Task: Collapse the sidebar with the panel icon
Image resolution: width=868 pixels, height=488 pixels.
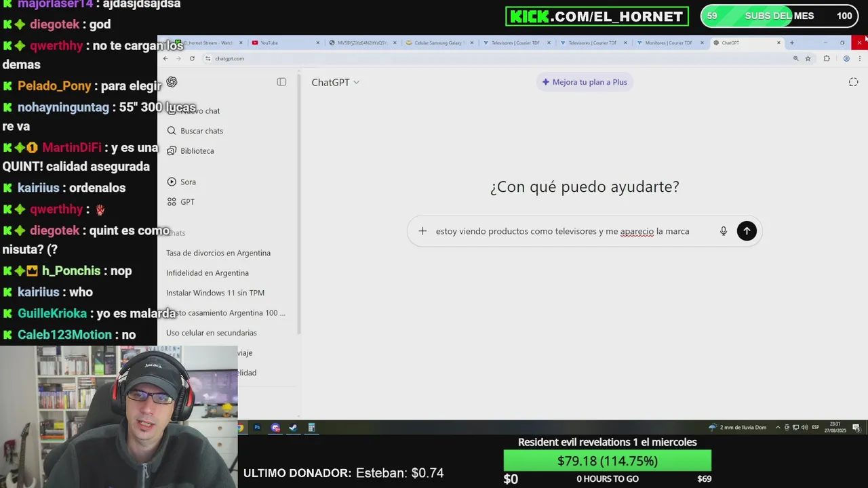Action: click(281, 82)
